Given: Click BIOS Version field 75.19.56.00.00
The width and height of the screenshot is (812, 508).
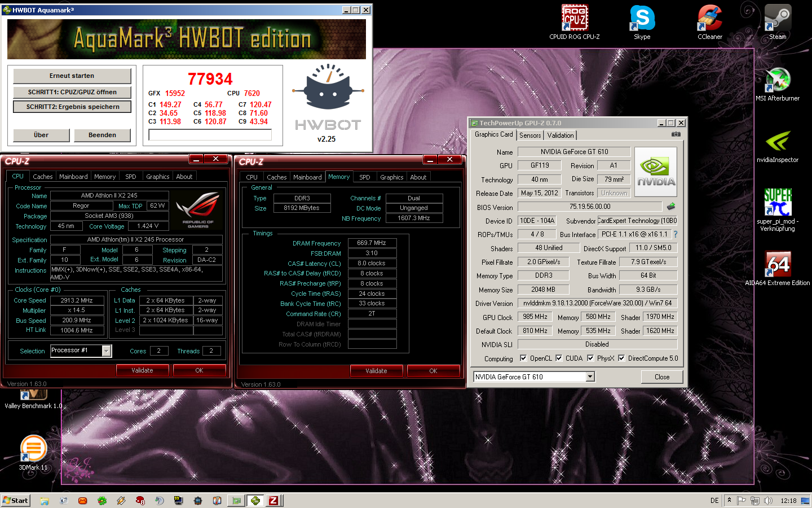Looking at the screenshot, I should [x=590, y=207].
